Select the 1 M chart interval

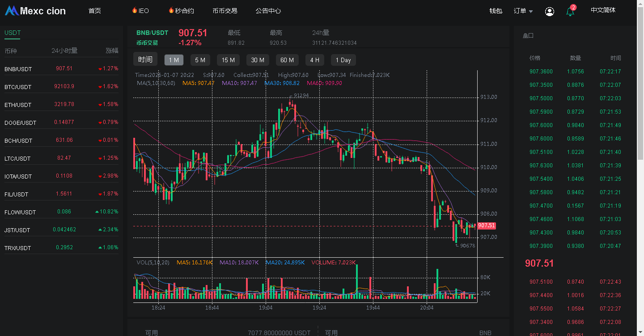click(x=174, y=60)
